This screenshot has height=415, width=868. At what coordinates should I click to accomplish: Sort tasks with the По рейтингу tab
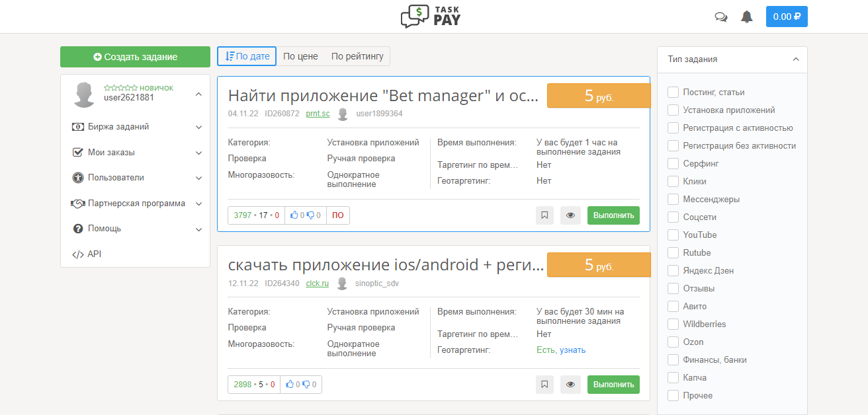point(357,56)
